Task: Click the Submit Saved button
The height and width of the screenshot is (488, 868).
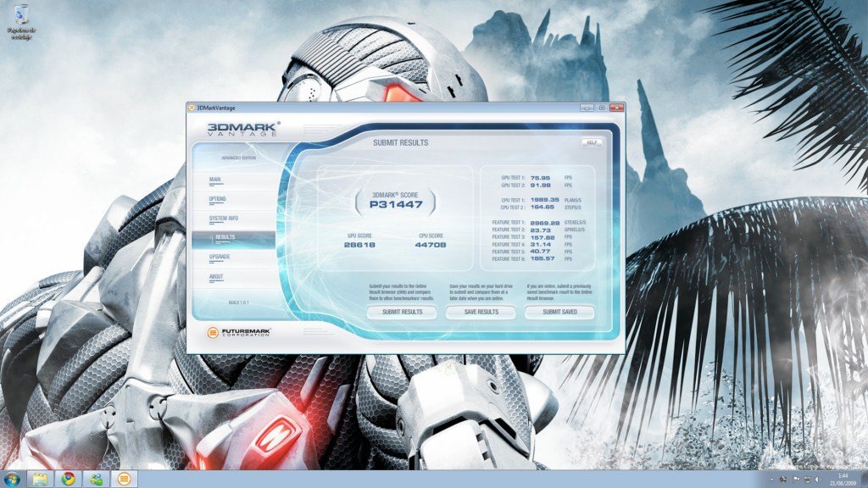Action: tap(559, 312)
